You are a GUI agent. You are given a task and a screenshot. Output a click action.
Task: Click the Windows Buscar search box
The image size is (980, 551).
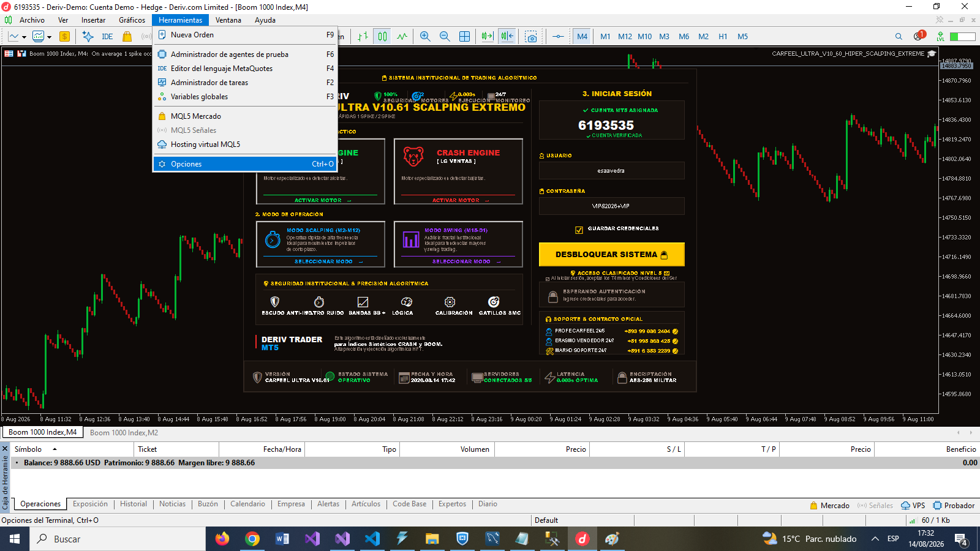(118, 539)
